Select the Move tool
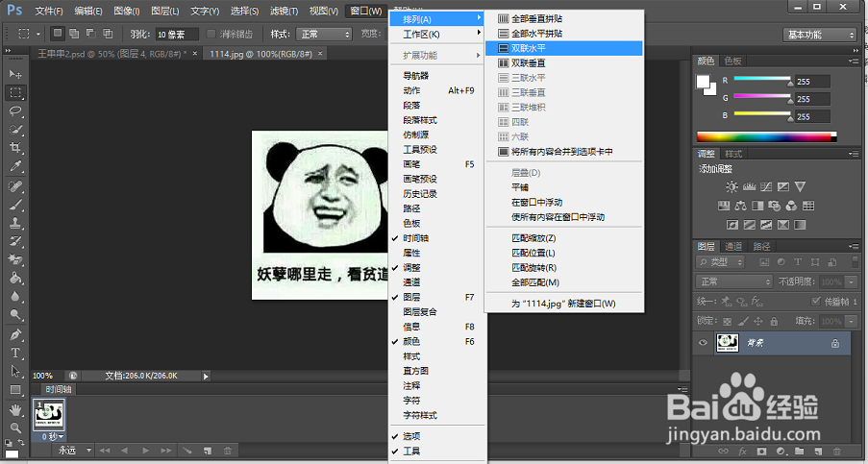This screenshot has width=868, height=464. (x=15, y=74)
